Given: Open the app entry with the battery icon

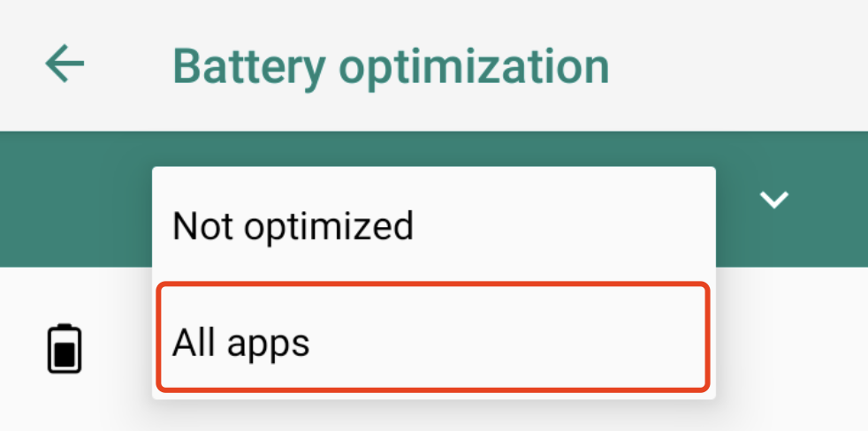Looking at the screenshot, I should [x=64, y=348].
